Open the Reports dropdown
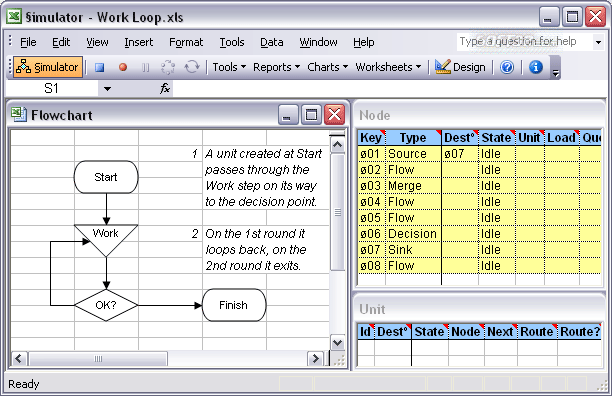The height and width of the screenshot is (396, 612). click(276, 67)
